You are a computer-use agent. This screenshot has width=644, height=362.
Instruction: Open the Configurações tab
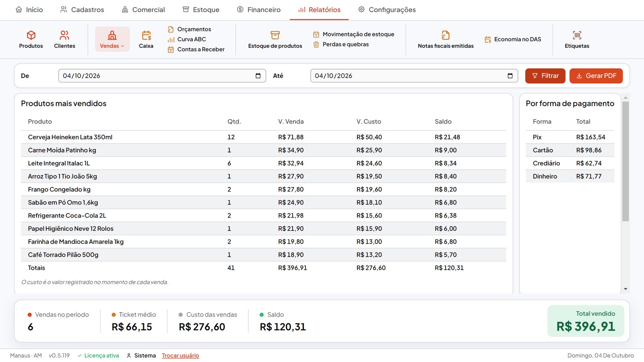click(387, 10)
